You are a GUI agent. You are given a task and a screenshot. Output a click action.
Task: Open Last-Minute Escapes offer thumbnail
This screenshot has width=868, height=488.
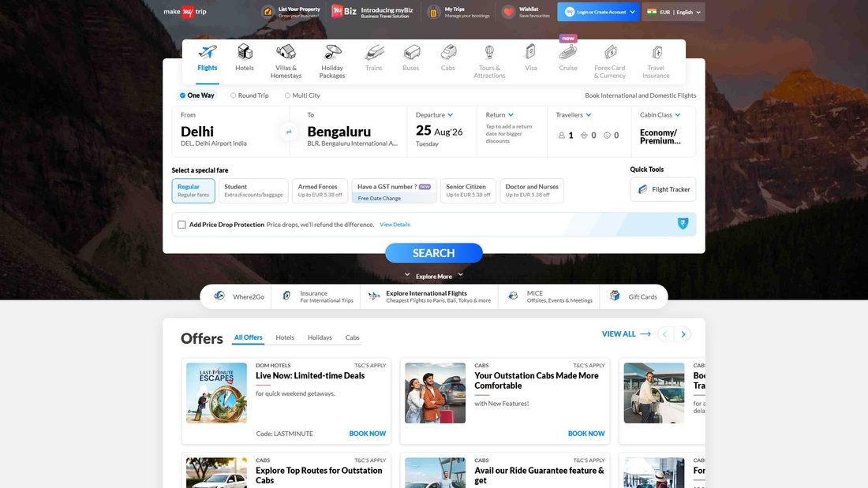point(216,393)
